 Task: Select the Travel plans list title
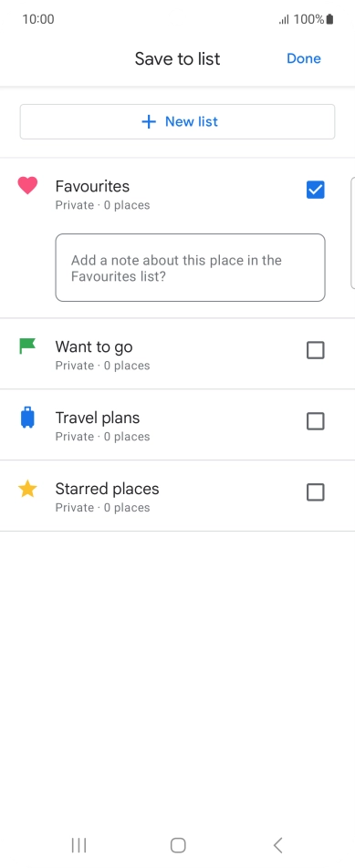[x=98, y=418]
